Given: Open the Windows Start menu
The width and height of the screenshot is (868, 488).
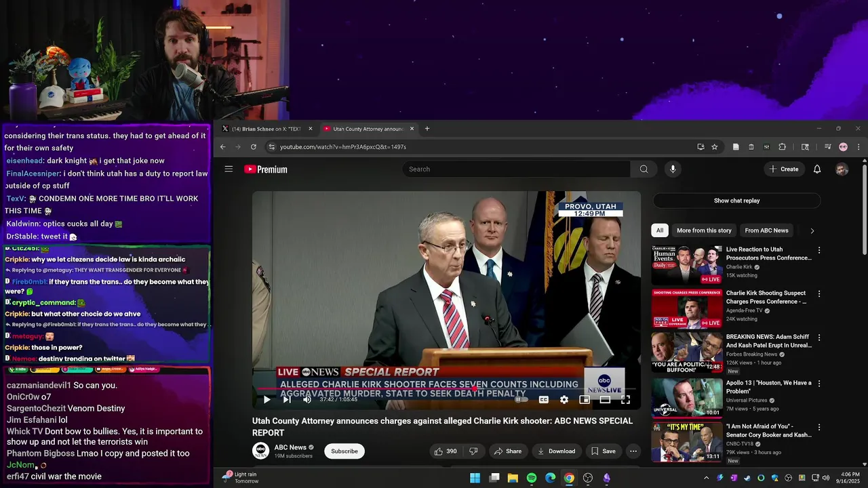Looking at the screenshot, I should (x=475, y=478).
